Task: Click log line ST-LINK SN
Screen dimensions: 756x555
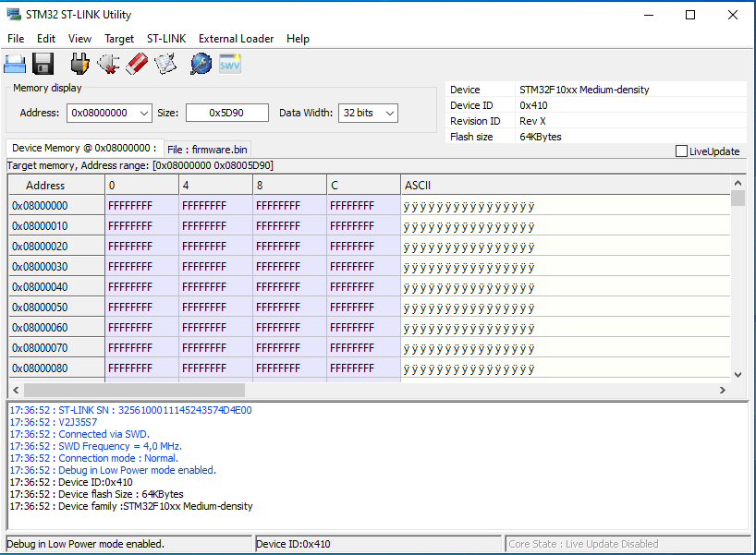Action: tap(130, 410)
